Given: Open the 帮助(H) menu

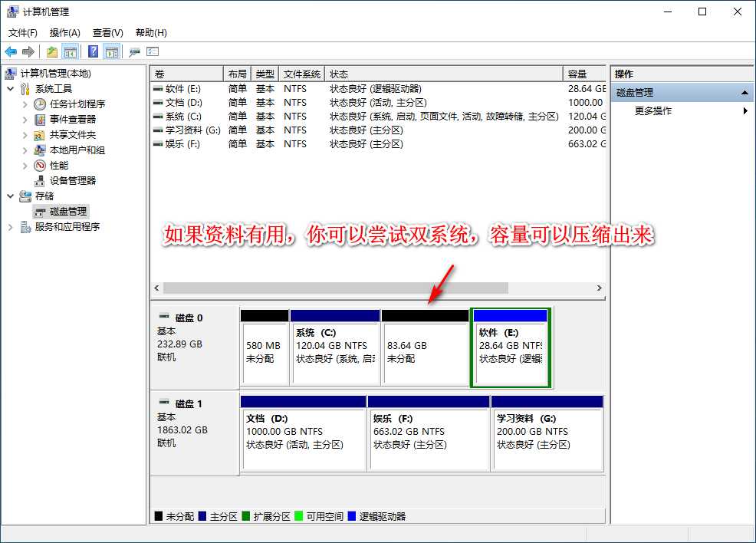Looking at the screenshot, I should [151, 33].
